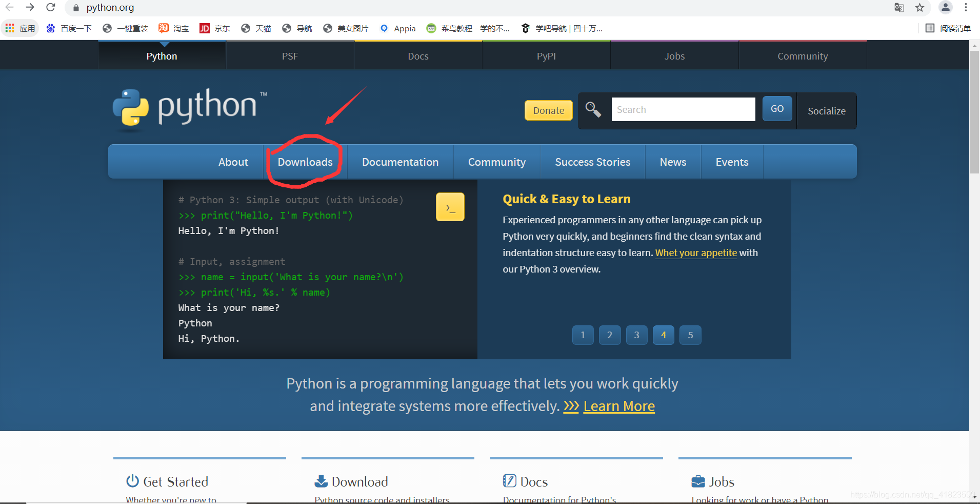Open the blue-bar Community navigation menu

tap(496, 162)
